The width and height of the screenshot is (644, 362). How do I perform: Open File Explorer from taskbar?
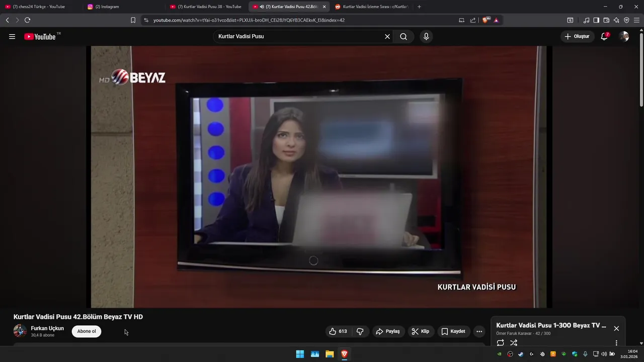click(x=330, y=354)
